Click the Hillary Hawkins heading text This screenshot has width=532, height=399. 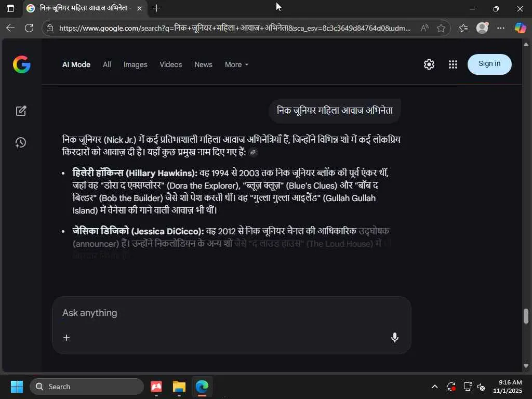tap(135, 173)
